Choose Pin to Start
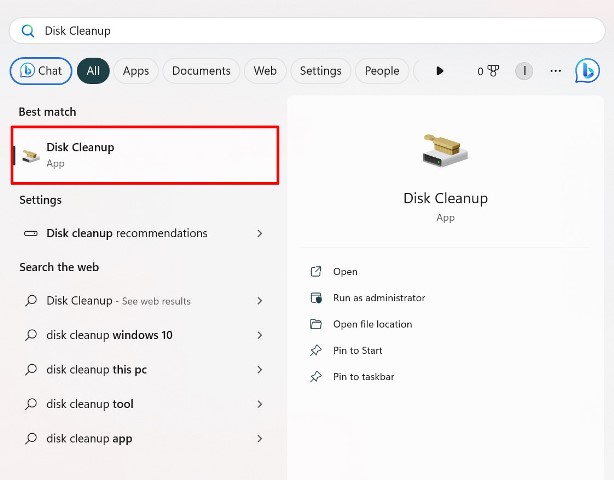614x480 pixels. pos(358,350)
